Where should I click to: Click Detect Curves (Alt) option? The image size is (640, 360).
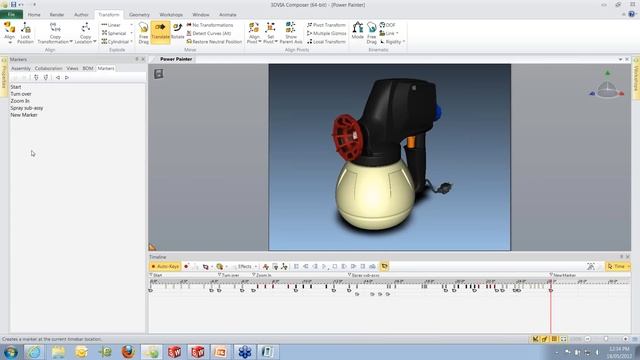point(209,33)
